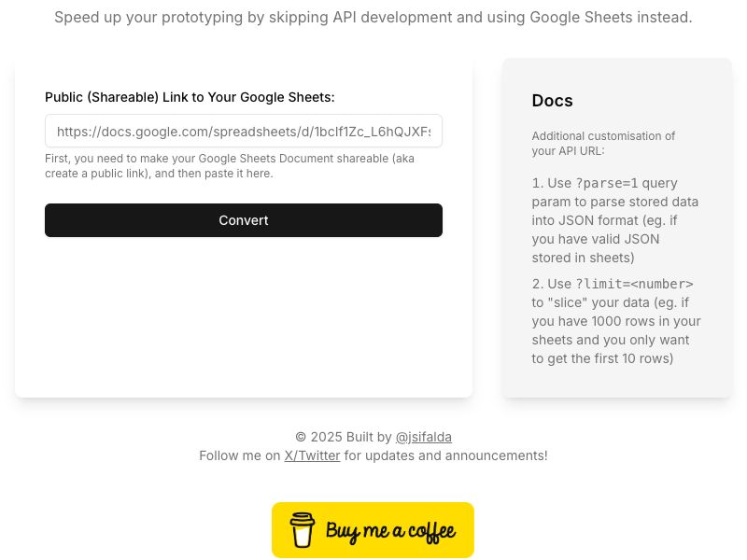Click the coffee cup icon
747x560 pixels.
click(x=302, y=530)
